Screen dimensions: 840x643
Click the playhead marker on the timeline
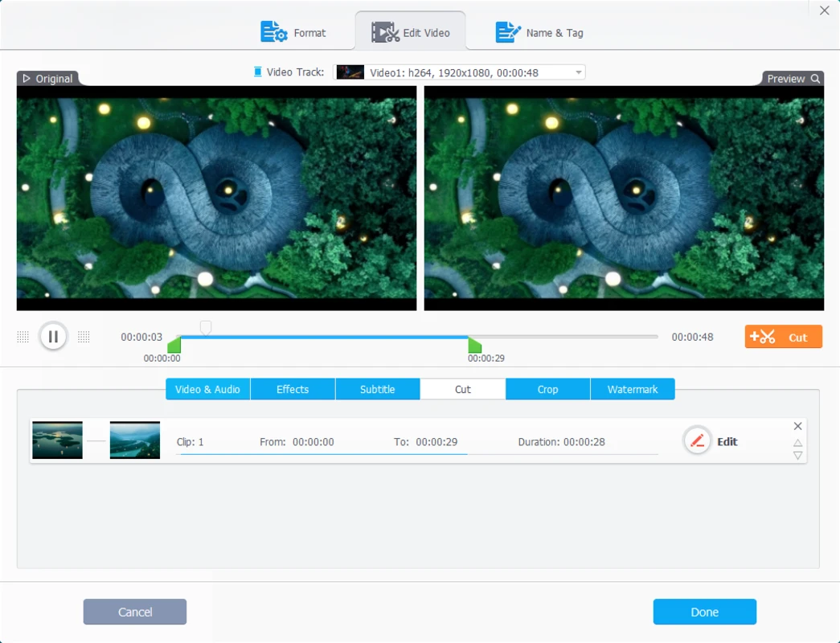tap(206, 328)
